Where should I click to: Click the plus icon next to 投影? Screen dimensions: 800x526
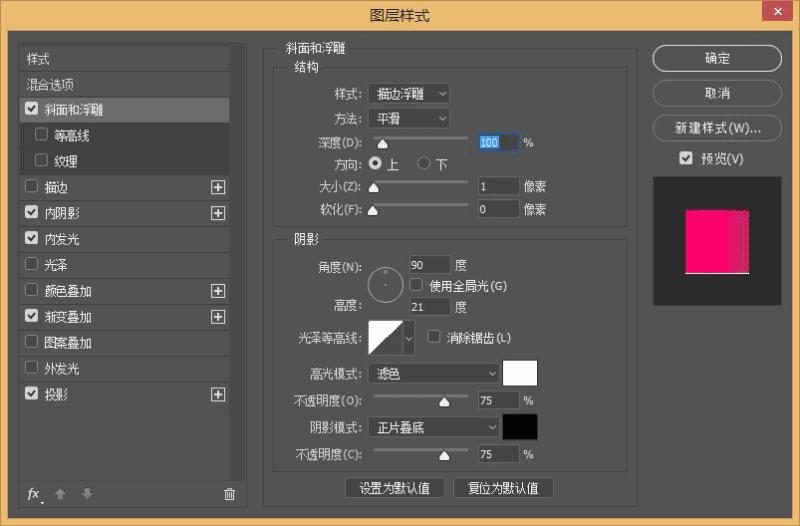click(218, 394)
